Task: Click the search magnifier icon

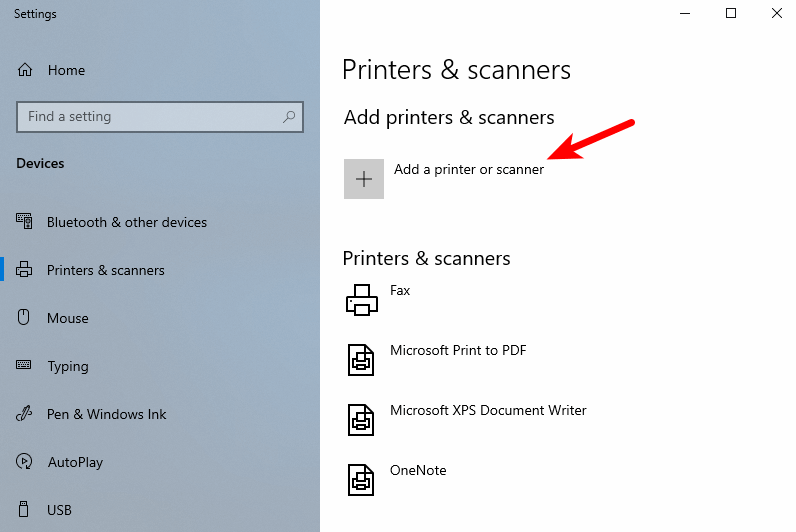Action: 289,117
